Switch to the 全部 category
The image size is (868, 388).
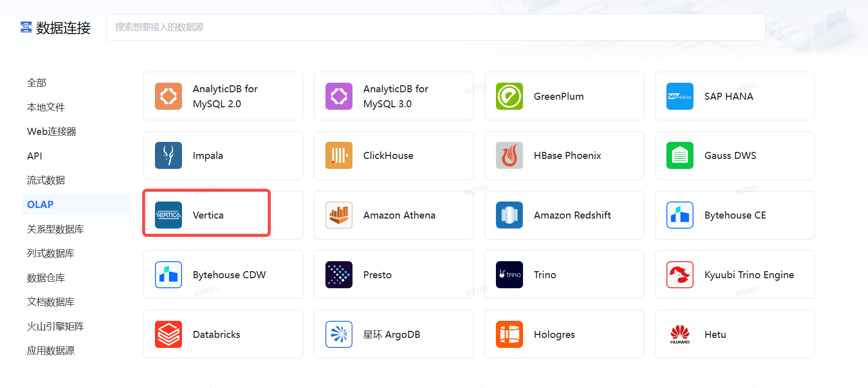(37, 83)
